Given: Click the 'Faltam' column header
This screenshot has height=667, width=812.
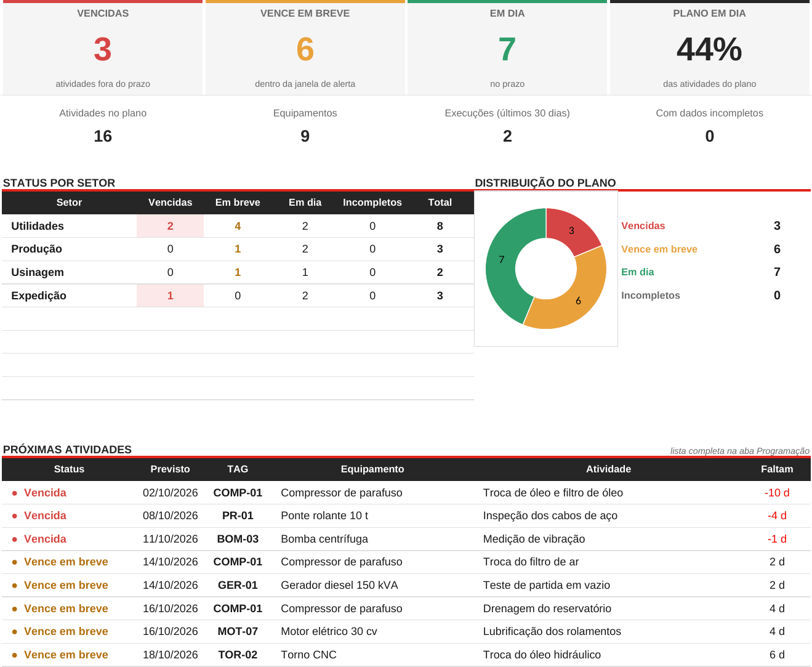Looking at the screenshot, I should [777, 469].
